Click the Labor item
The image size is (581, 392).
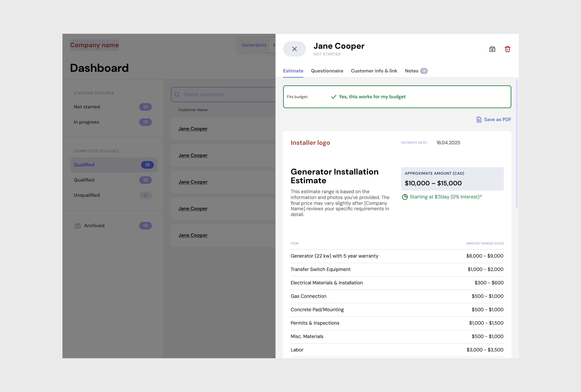[297, 350]
